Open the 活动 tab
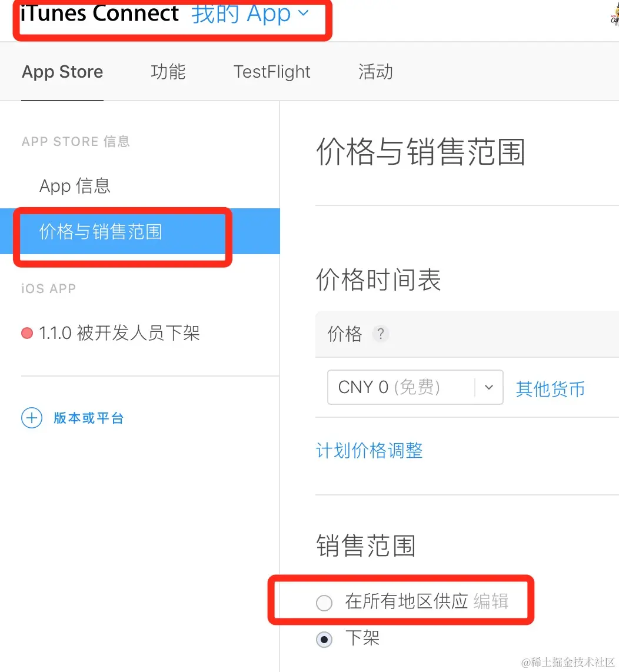Screen dimensions: 619x672 tap(375, 72)
